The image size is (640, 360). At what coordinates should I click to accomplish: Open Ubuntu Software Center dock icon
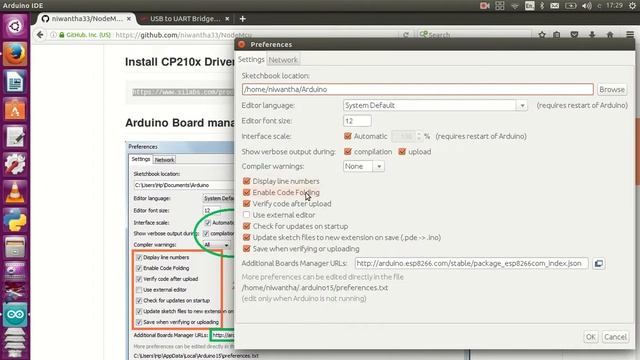[x=15, y=109]
